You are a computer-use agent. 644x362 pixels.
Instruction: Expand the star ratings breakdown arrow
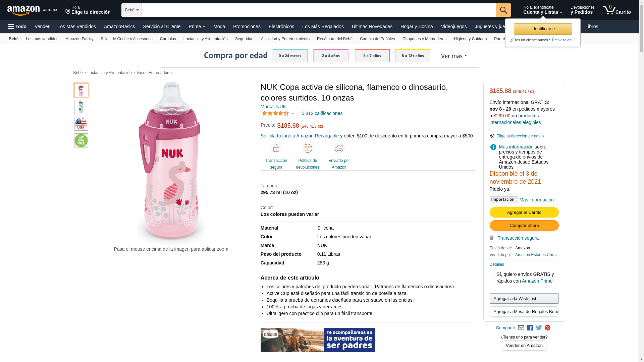(293, 114)
